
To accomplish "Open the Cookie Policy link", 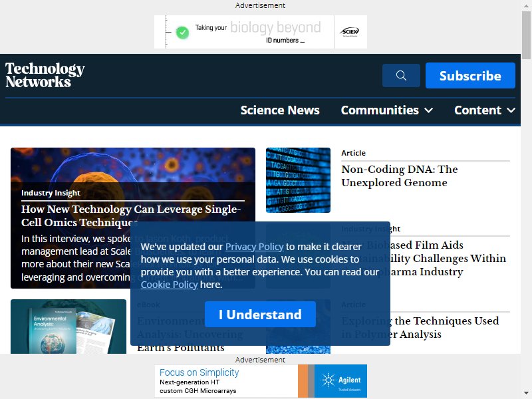I will (x=169, y=285).
